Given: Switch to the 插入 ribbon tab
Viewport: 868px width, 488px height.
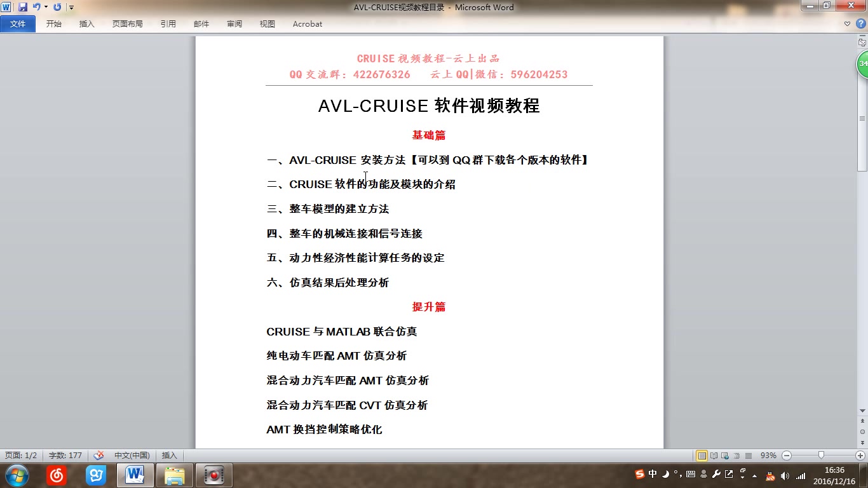Looking at the screenshot, I should point(86,24).
